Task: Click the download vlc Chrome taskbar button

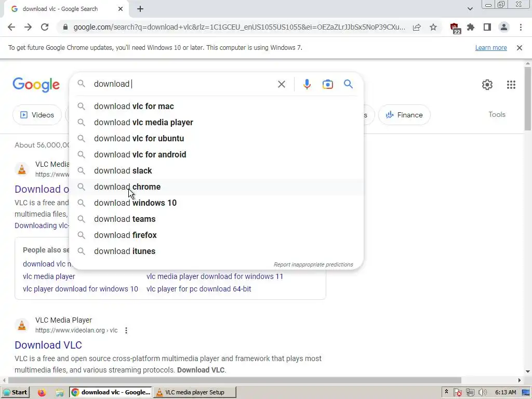Action: pos(111,393)
